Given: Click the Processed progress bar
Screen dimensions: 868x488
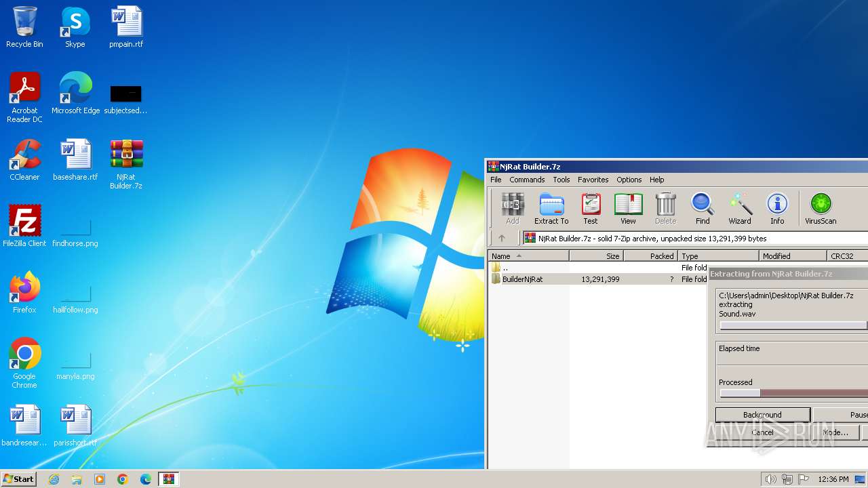Looking at the screenshot, I should pos(793,393).
